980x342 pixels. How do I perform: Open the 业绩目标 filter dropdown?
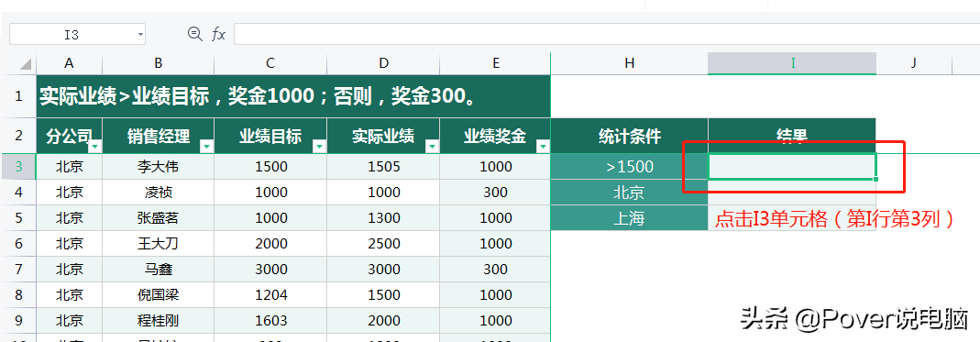coord(319,147)
